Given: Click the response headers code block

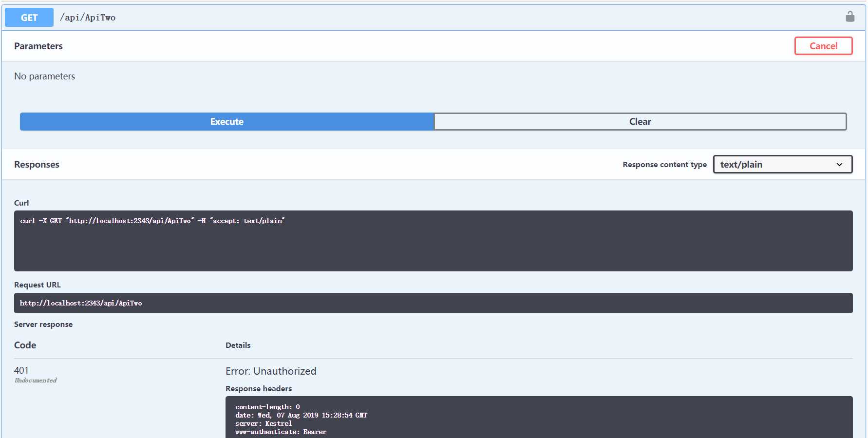Looking at the screenshot, I should 539,417.
